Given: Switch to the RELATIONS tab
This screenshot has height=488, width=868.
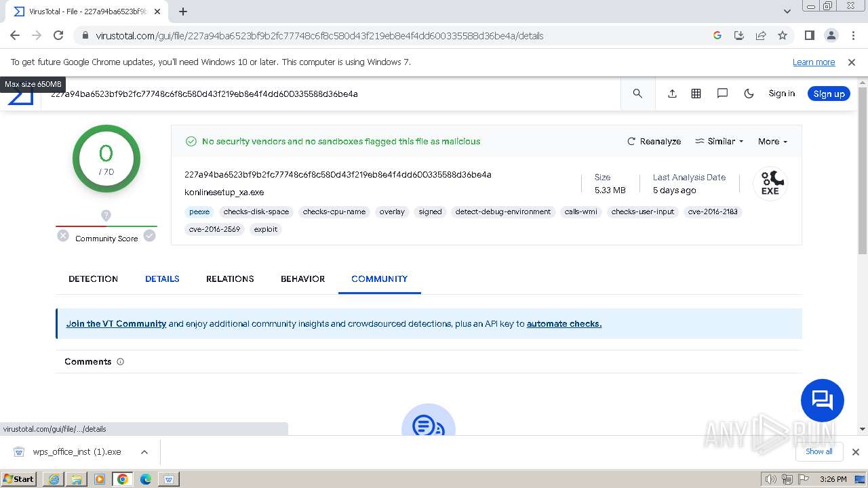Looking at the screenshot, I should point(230,279).
